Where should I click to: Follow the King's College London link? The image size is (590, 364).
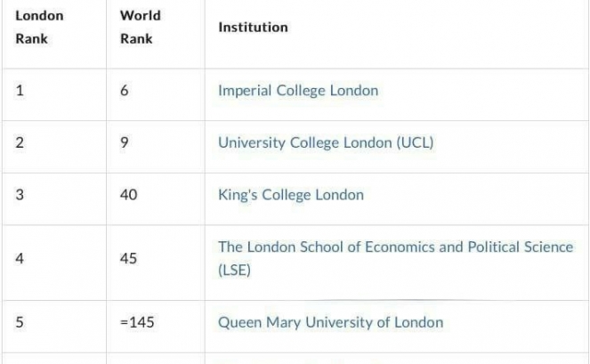point(291,195)
